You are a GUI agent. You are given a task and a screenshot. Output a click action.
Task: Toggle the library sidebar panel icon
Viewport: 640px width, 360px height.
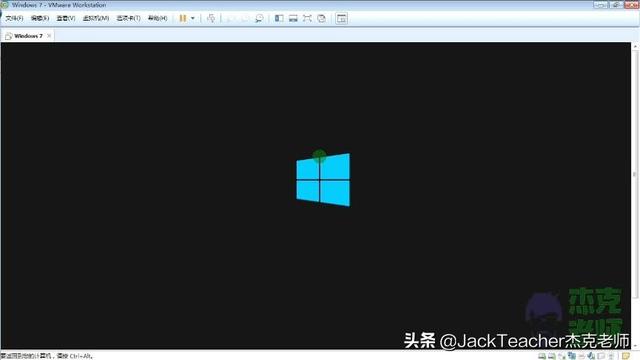(x=279, y=18)
